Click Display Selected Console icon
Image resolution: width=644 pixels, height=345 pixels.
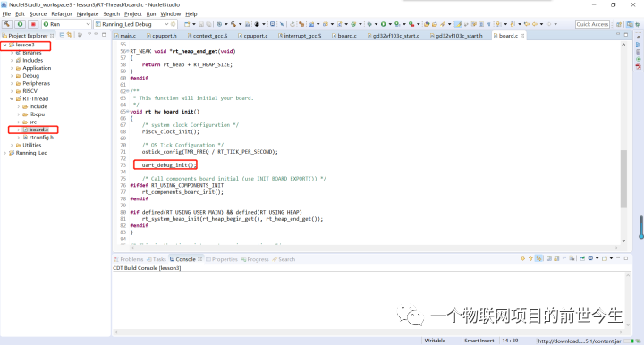click(590, 258)
